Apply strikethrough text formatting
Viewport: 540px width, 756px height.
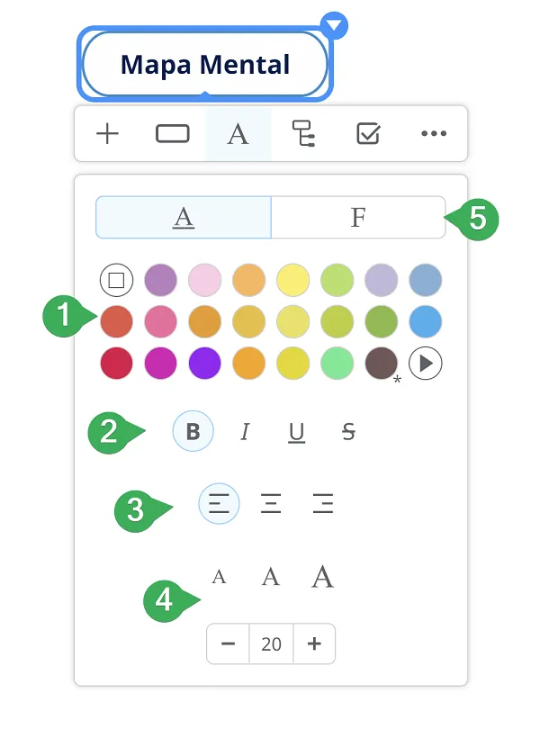[348, 431]
